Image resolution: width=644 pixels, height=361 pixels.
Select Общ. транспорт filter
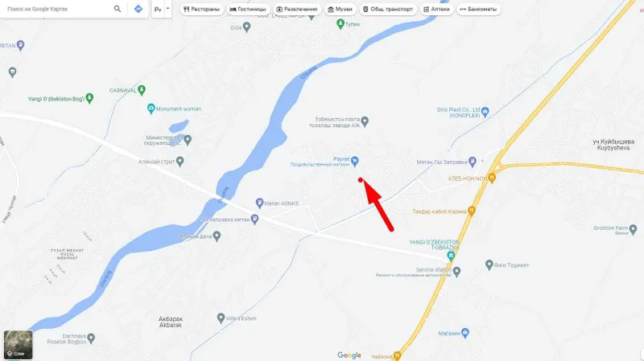click(388, 9)
